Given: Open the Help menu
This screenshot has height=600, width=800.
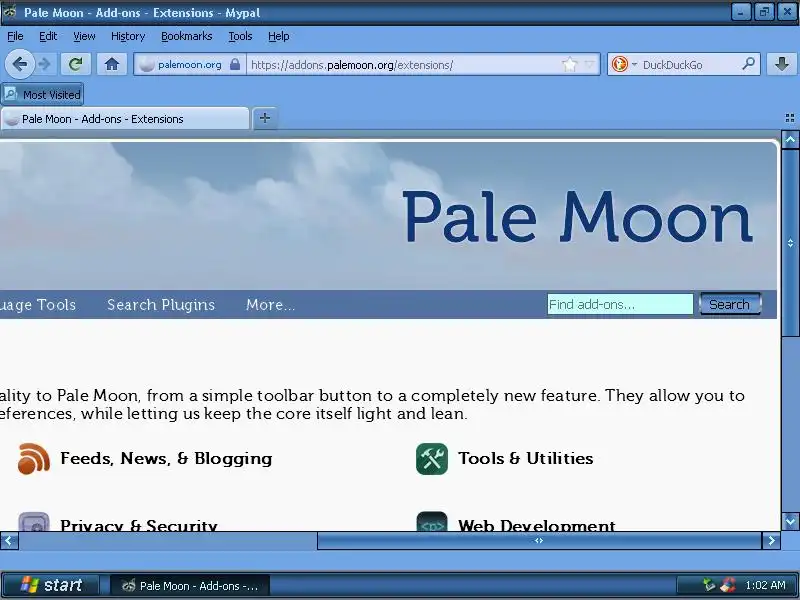Looking at the screenshot, I should pyautogui.click(x=279, y=36).
